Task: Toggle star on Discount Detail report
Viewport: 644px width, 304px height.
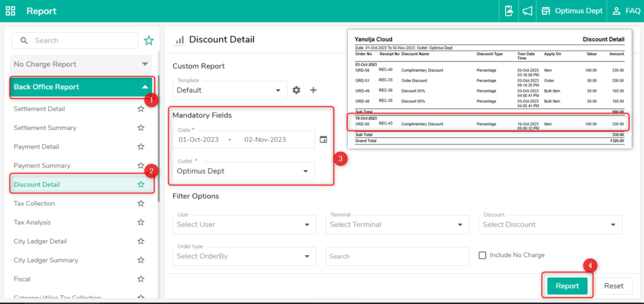Action: (141, 184)
